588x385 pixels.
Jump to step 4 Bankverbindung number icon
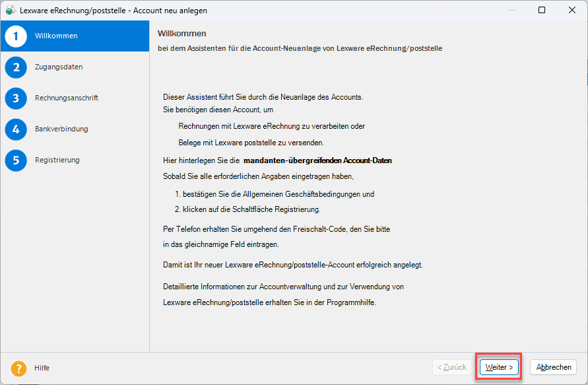click(x=16, y=129)
